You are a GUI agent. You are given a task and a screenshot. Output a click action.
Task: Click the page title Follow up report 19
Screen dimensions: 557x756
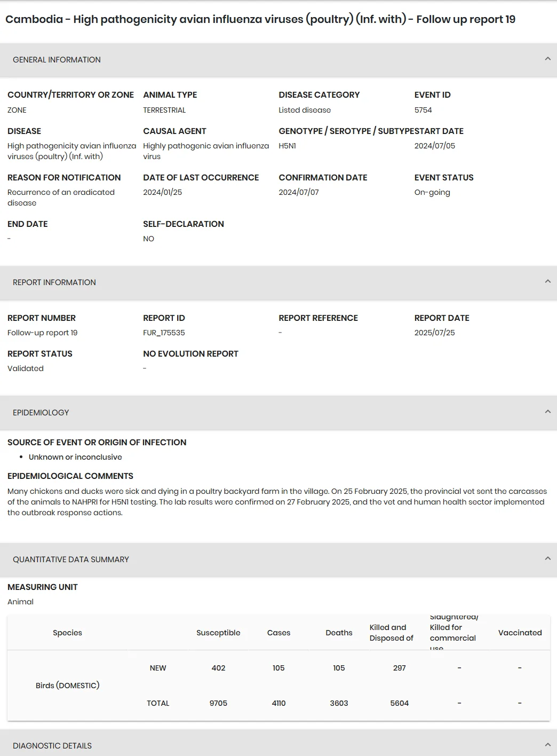click(466, 19)
